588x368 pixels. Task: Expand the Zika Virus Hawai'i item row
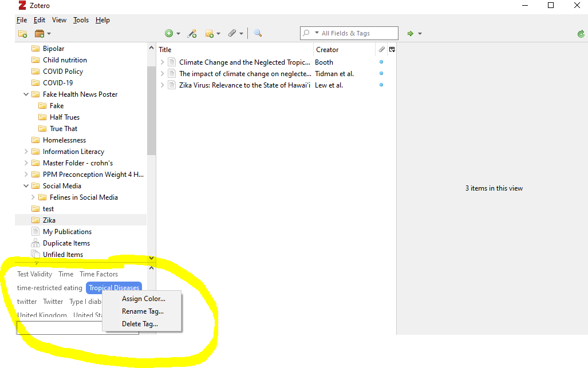(x=163, y=85)
